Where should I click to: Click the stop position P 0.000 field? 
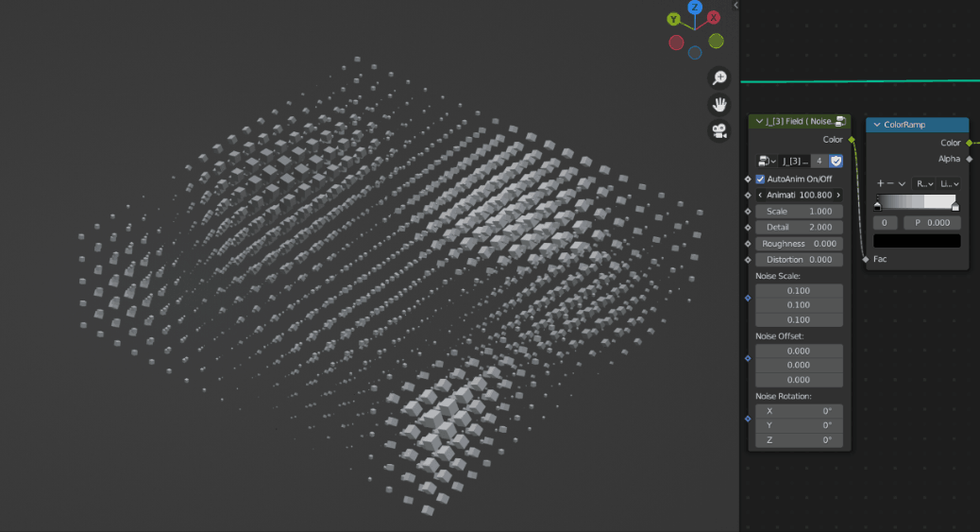(931, 223)
